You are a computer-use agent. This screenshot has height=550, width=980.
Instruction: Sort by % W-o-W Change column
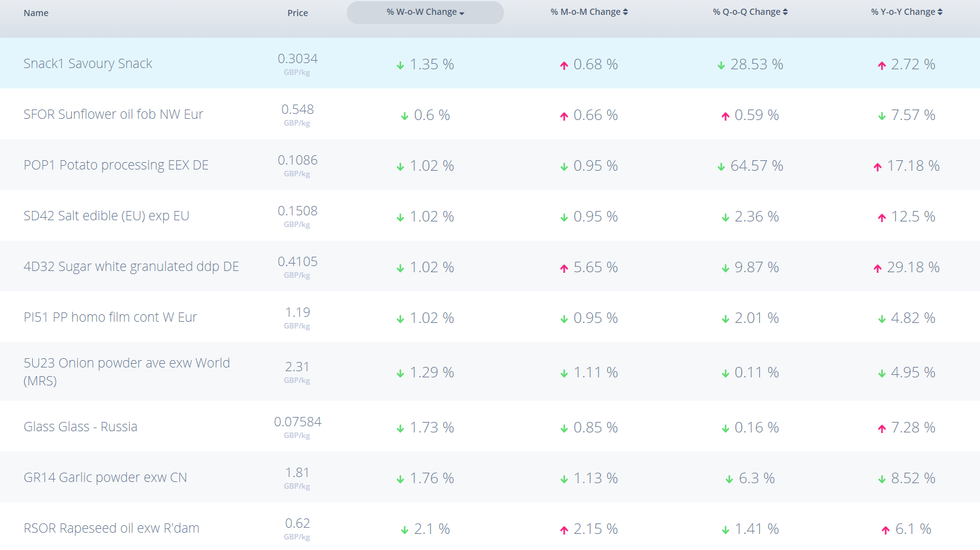point(425,12)
